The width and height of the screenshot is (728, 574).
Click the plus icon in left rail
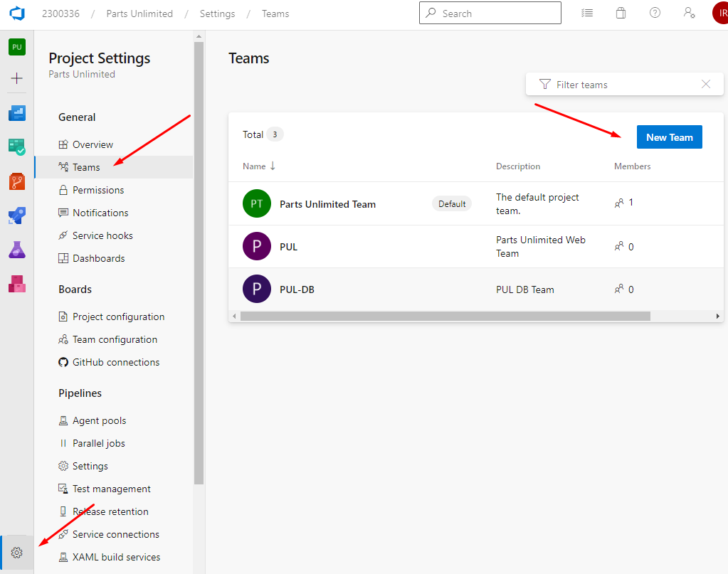[16, 78]
